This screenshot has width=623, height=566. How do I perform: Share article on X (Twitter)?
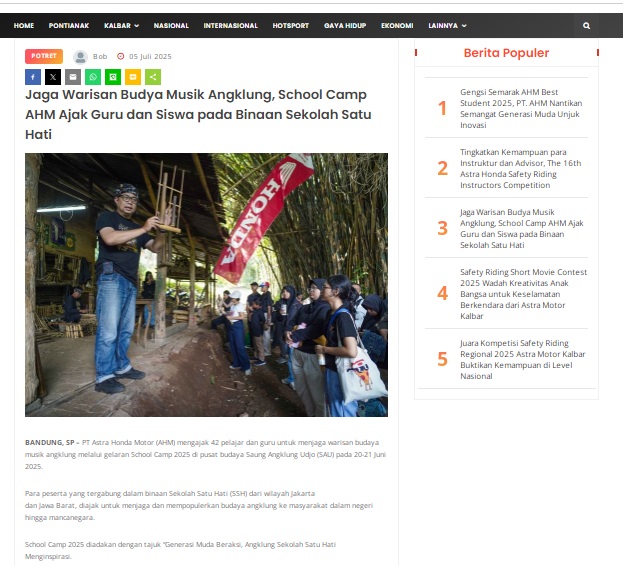pyautogui.click(x=53, y=77)
